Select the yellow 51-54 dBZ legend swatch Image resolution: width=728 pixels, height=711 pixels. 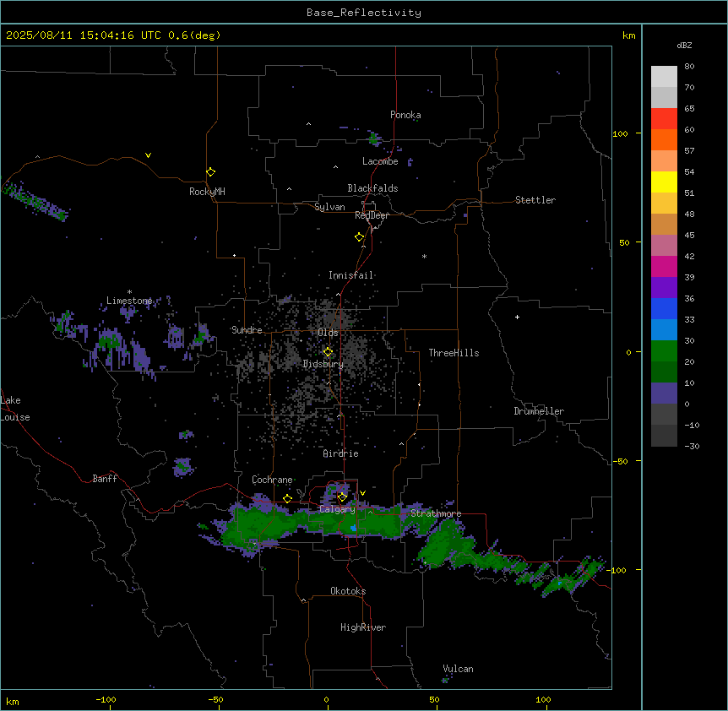pyautogui.click(x=664, y=182)
